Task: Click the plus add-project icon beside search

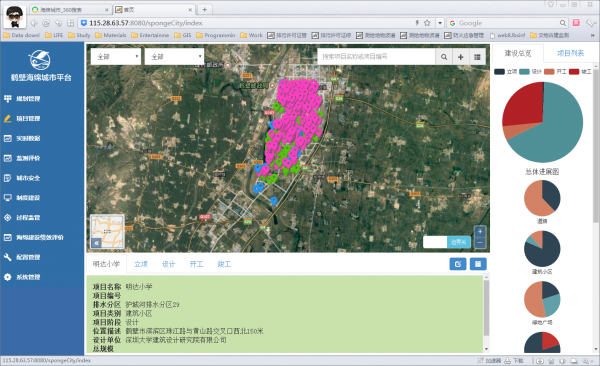Action: (461, 57)
